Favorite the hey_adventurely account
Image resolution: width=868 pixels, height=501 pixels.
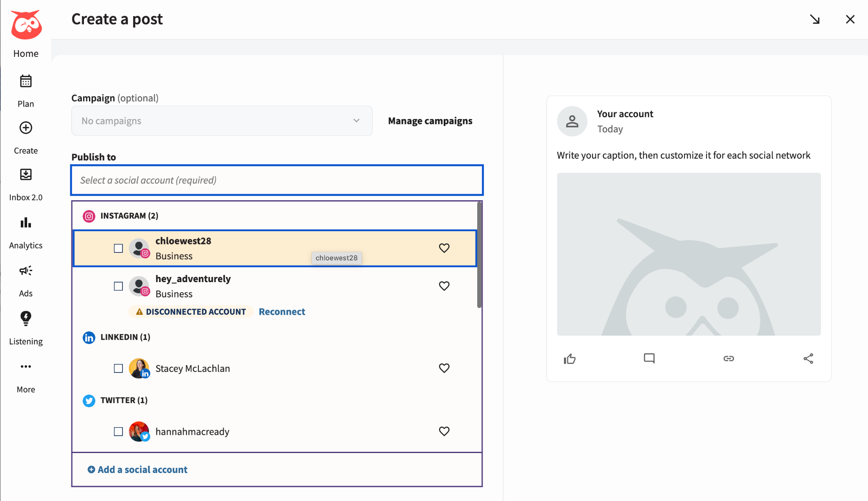(444, 286)
